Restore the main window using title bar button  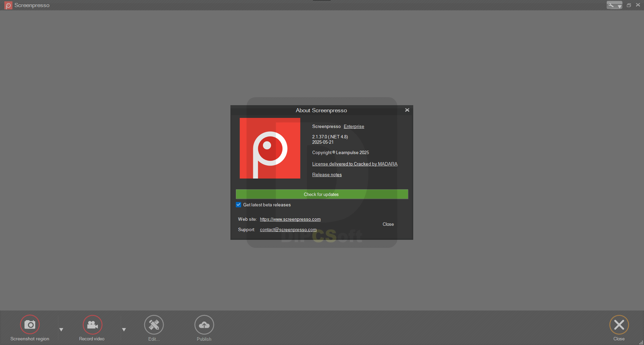(x=629, y=5)
